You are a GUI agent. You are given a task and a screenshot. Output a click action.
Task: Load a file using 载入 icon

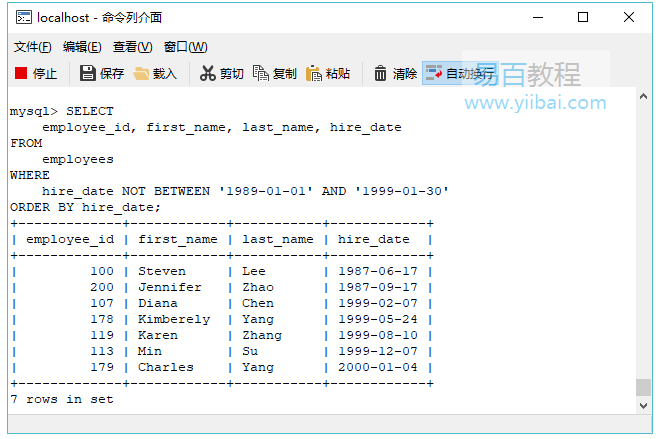(x=142, y=73)
